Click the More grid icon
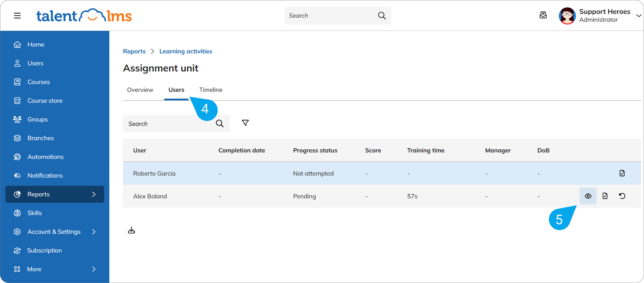This screenshot has height=283, width=644. 17,269
